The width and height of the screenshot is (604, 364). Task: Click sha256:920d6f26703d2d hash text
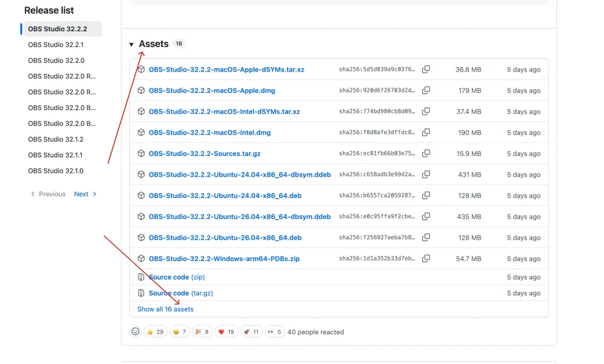coord(377,90)
